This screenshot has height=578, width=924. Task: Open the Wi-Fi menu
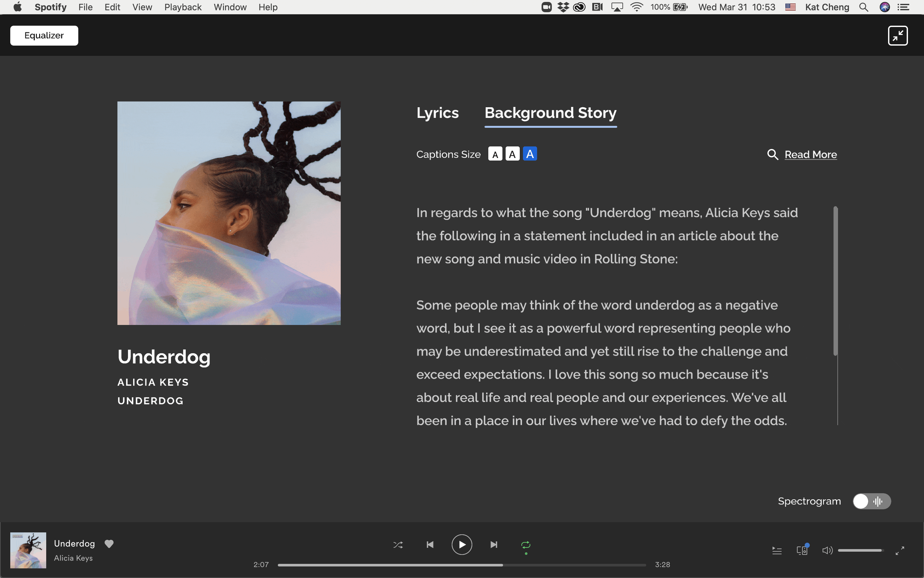(x=637, y=7)
